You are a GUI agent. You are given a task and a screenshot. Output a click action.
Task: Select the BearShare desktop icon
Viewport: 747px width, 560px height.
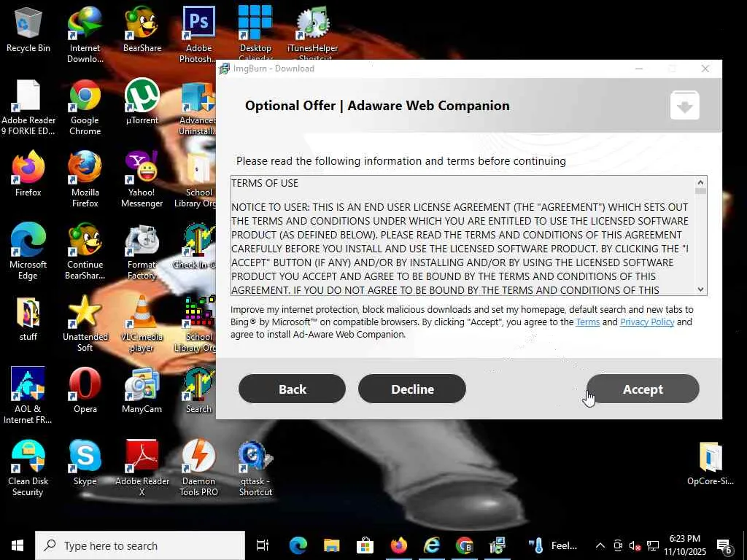tap(142, 29)
